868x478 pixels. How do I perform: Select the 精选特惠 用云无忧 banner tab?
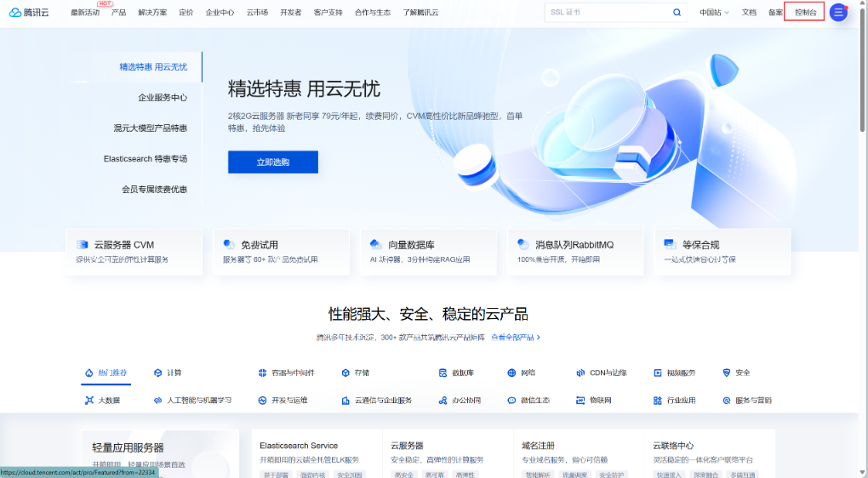click(153, 67)
